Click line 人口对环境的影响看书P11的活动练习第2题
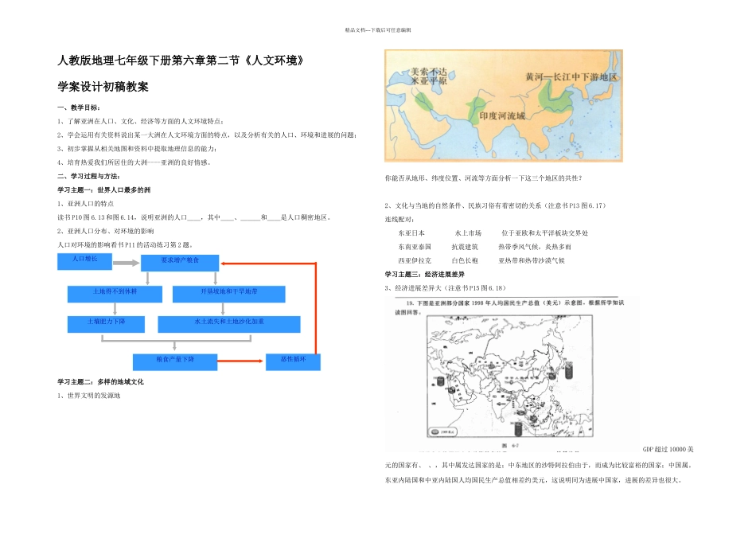Viewport: 756px width, 535px height. 126,245
